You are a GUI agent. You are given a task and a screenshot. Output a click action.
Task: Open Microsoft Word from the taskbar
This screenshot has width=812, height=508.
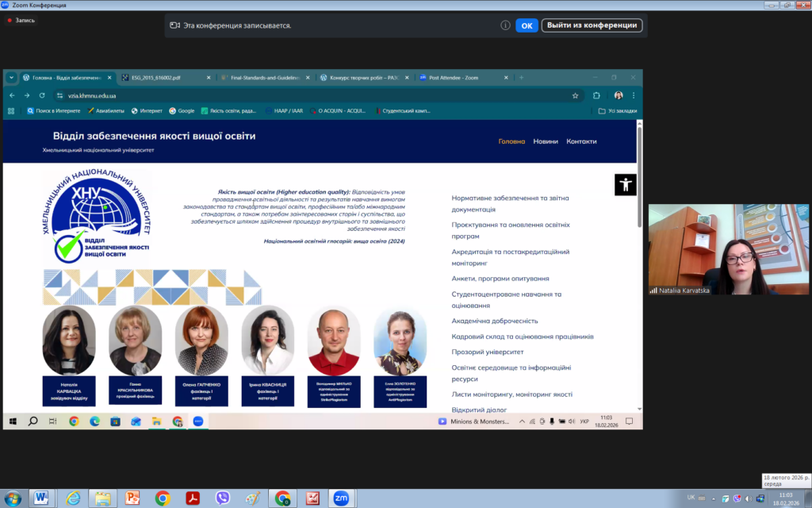(x=41, y=498)
